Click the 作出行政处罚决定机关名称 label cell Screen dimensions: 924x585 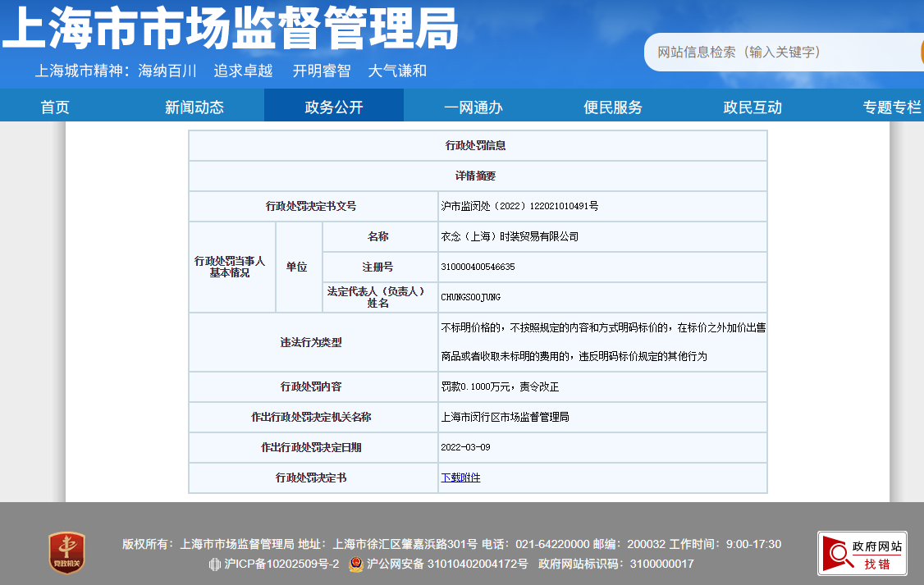(313, 417)
